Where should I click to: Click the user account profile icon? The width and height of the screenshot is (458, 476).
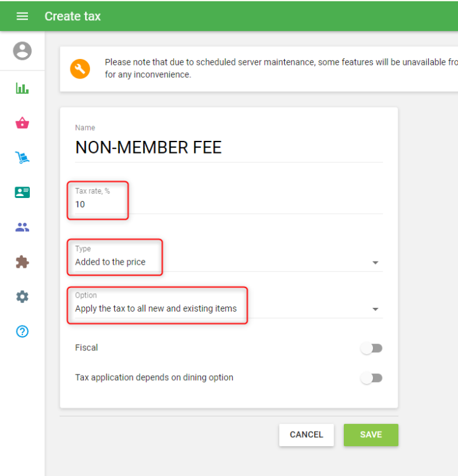(x=22, y=51)
